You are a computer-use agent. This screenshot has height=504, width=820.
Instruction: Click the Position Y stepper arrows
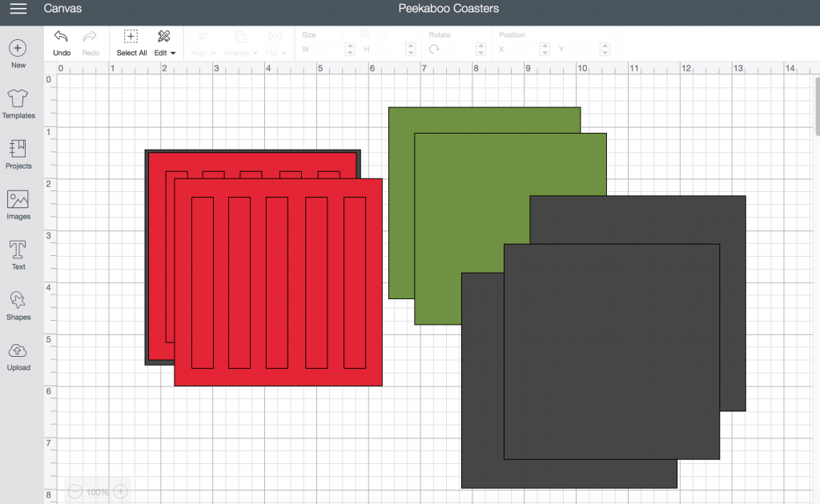click(x=605, y=49)
